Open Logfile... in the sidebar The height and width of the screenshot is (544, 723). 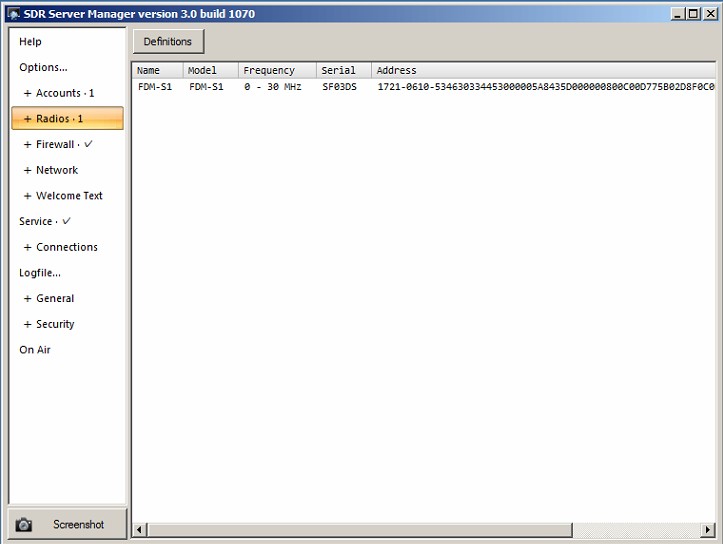[40, 273]
